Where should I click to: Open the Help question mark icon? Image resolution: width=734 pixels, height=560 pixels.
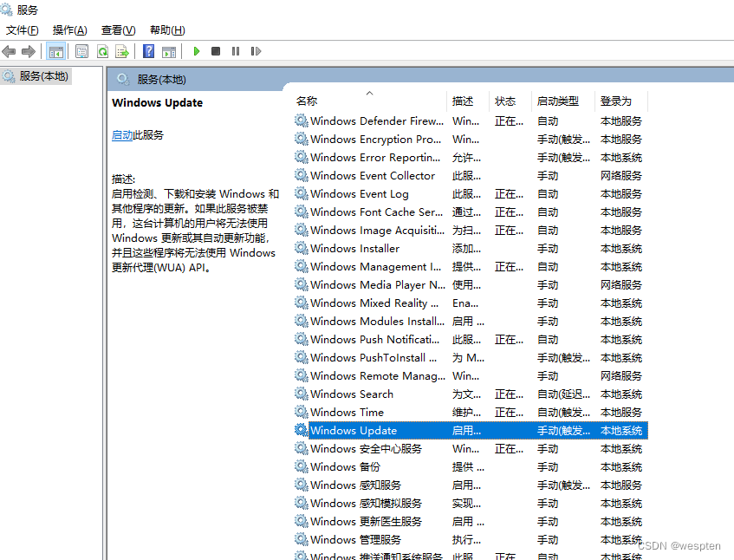pyautogui.click(x=148, y=51)
